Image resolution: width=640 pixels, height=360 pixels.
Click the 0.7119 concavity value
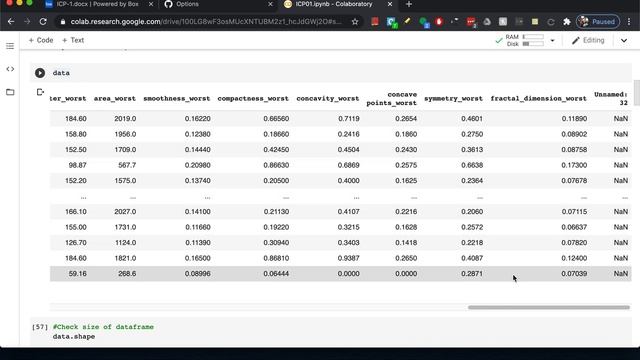click(349, 119)
